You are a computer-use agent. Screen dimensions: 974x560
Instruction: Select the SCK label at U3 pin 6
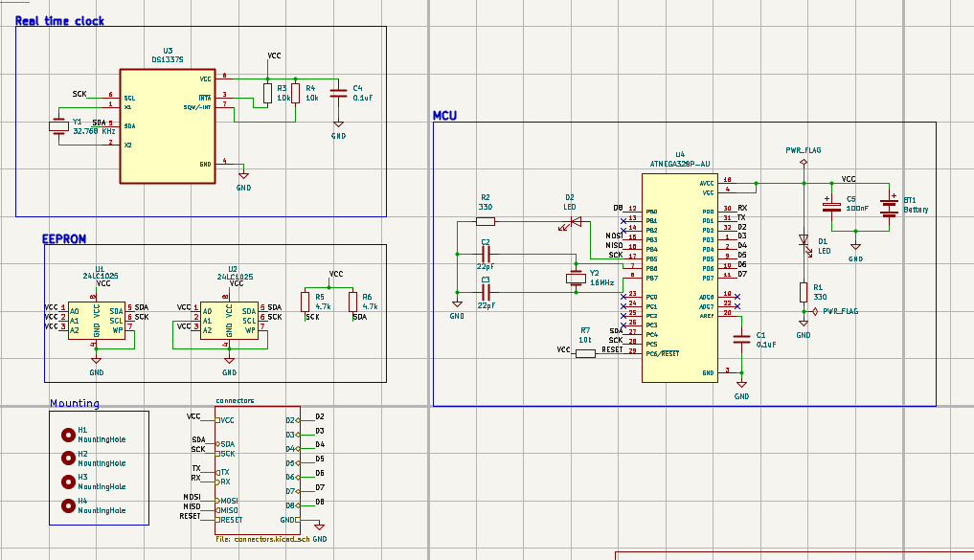(79, 94)
